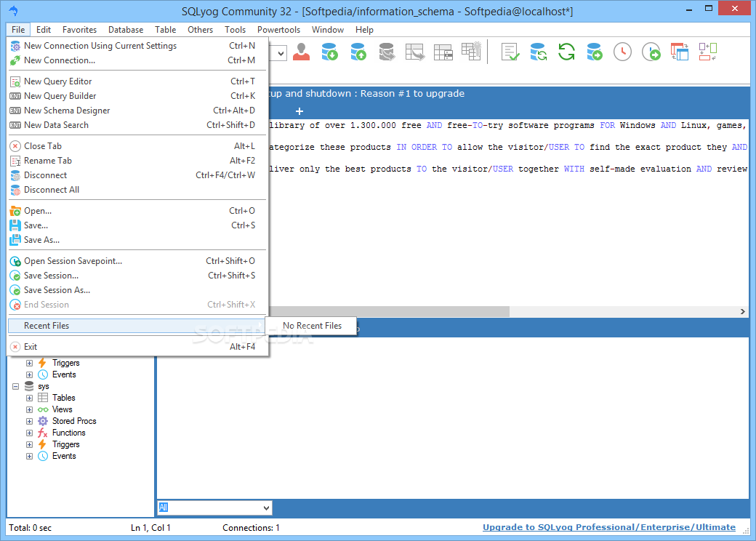Choose New Connection Using Current Settings

(137, 46)
